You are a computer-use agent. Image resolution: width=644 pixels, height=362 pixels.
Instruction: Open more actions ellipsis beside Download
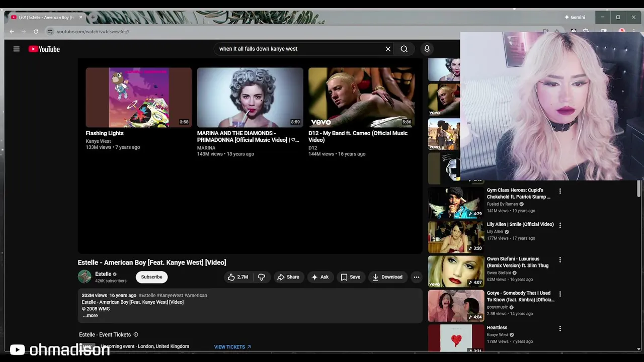[x=416, y=277]
